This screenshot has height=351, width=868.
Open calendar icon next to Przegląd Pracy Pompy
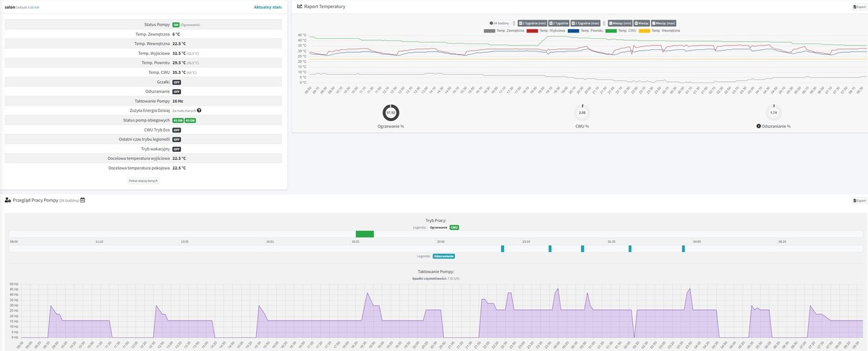pos(82,200)
